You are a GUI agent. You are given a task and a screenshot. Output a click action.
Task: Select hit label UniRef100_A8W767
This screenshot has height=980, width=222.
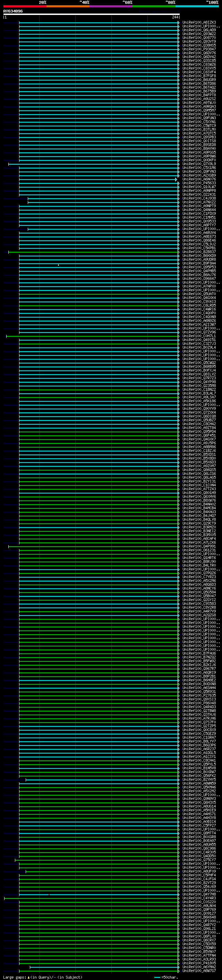tap(199, 971)
